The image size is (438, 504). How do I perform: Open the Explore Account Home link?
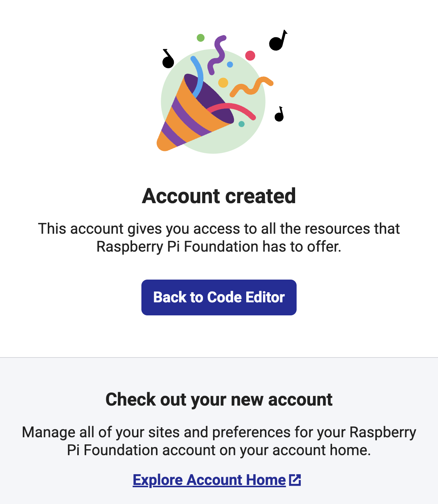(209, 480)
